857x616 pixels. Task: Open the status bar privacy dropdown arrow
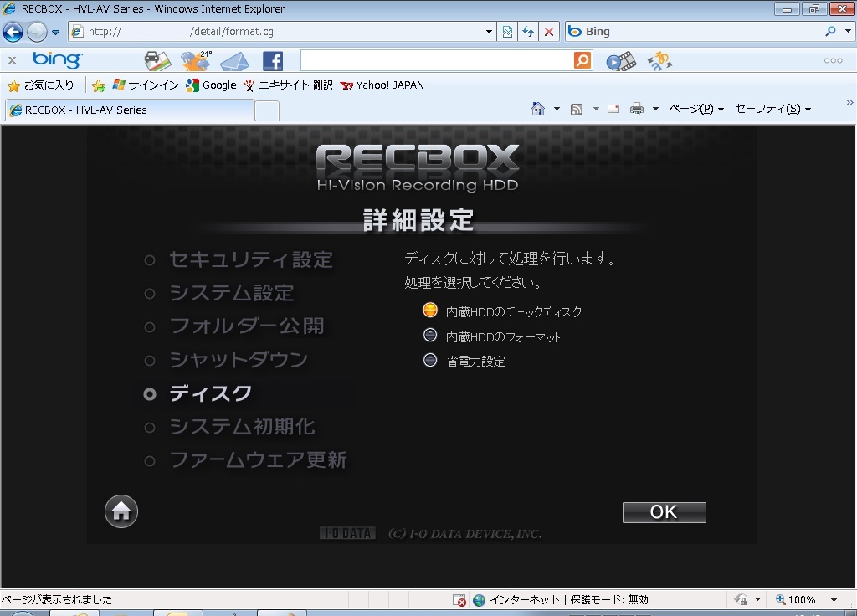pos(757,599)
